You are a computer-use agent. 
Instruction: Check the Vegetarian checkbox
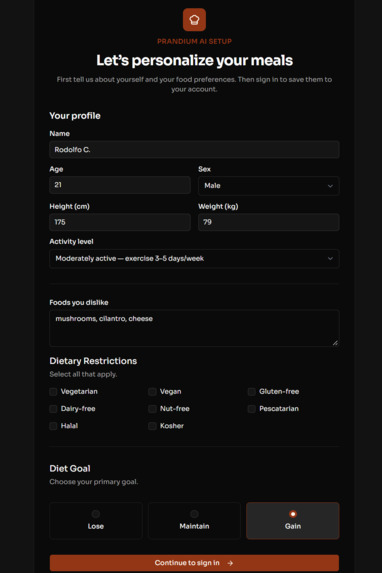pyautogui.click(x=53, y=392)
